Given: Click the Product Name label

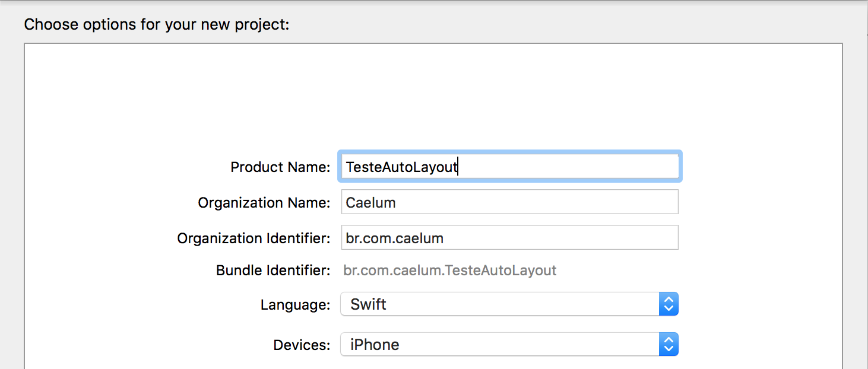Looking at the screenshot, I should click(280, 167).
